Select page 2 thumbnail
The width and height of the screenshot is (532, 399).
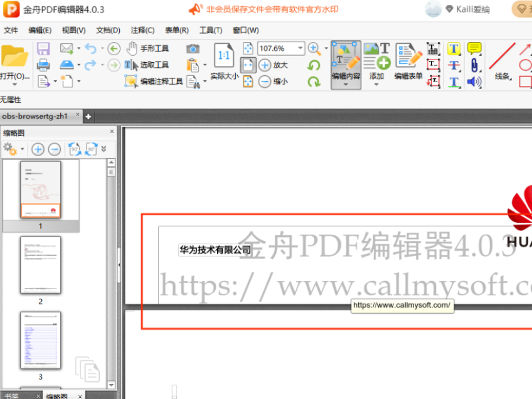[x=40, y=265]
